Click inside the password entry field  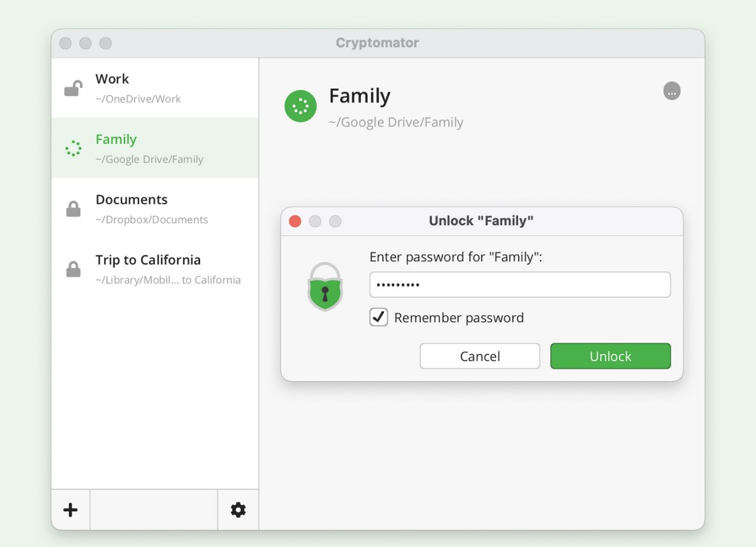[x=519, y=284]
